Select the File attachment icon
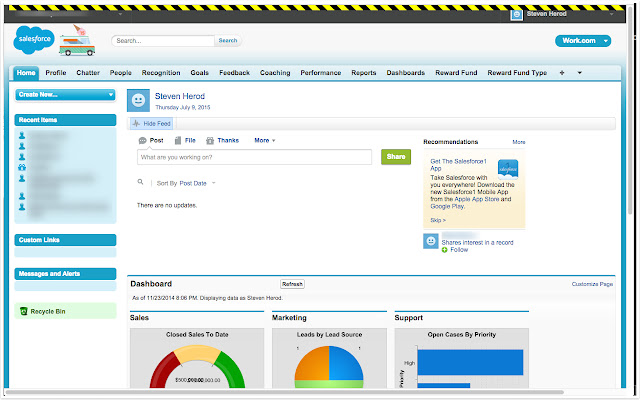The height and width of the screenshot is (400, 640). click(x=178, y=141)
